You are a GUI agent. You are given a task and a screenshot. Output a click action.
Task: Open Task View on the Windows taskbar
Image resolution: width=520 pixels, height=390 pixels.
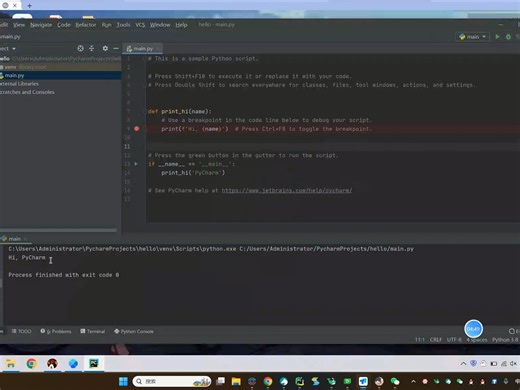click(220, 381)
